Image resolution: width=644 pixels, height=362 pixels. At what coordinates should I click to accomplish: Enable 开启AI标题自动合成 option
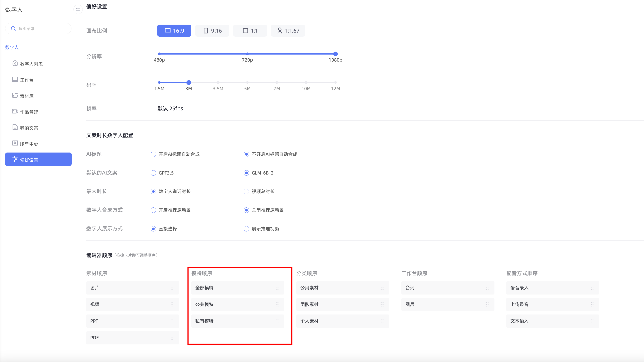coord(153,154)
